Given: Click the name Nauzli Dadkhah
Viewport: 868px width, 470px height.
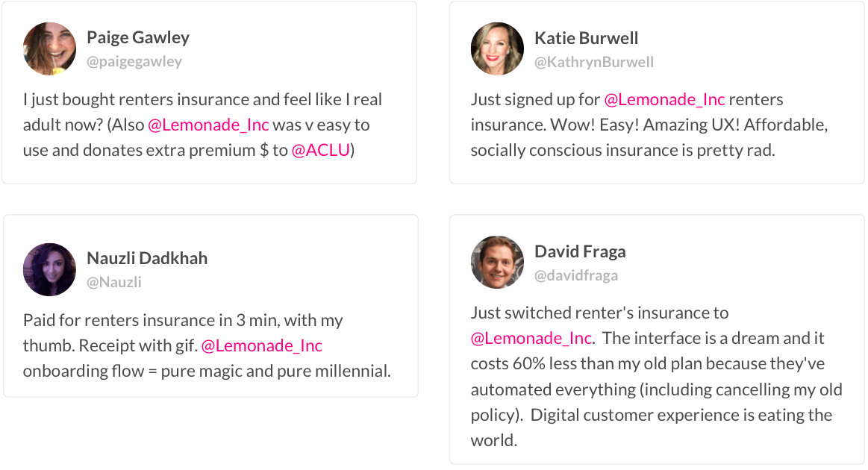Looking at the screenshot, I should tap(147, 258).
